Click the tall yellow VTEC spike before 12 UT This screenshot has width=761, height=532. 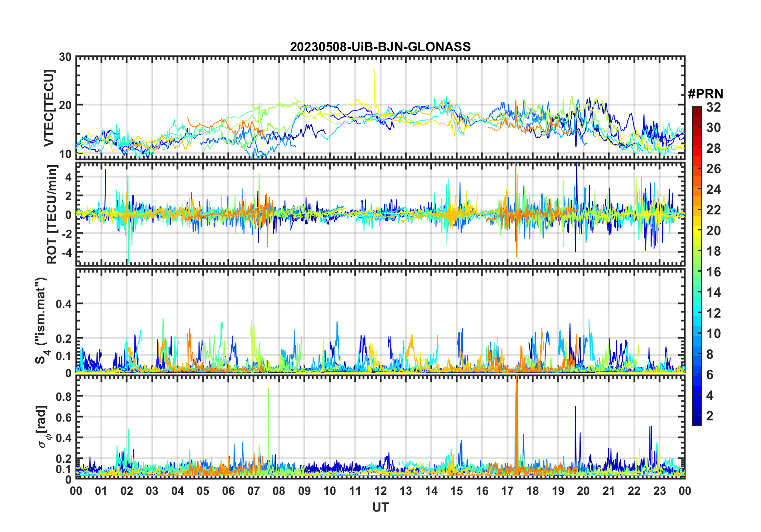point(374,80)
